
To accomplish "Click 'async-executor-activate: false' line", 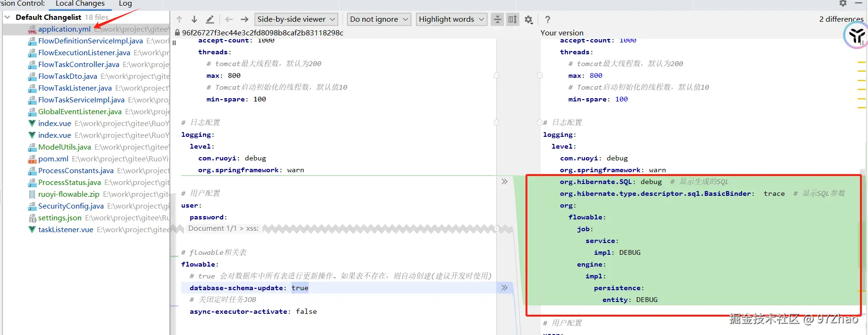I will [x=253, y=311].
